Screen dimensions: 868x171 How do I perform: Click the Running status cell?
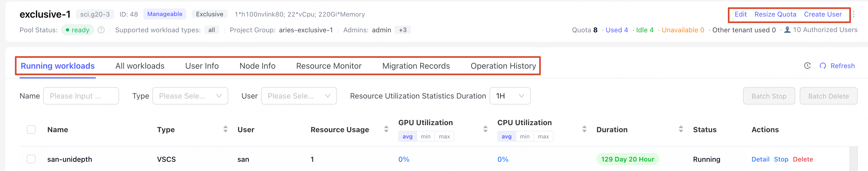point(706,159)
